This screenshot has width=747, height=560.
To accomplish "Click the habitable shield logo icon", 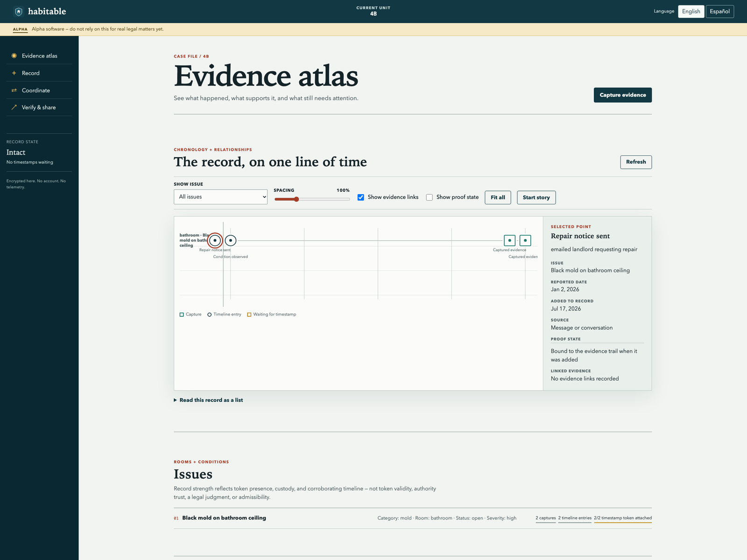I will click(18, 11).
